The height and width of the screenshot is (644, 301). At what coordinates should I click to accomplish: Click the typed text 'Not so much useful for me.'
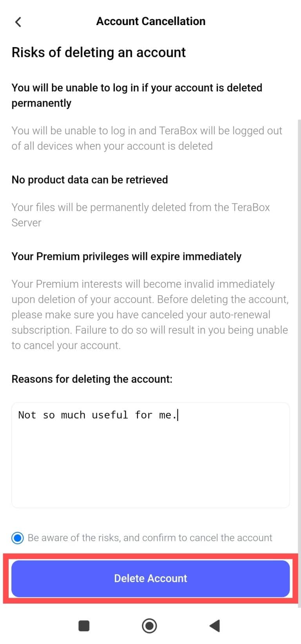tap(98, 415)
